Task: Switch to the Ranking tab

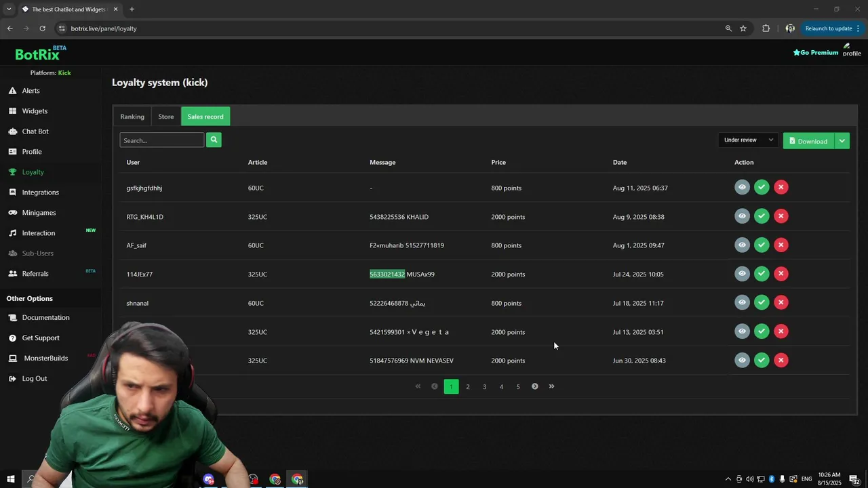Action: tap(132, 117)
